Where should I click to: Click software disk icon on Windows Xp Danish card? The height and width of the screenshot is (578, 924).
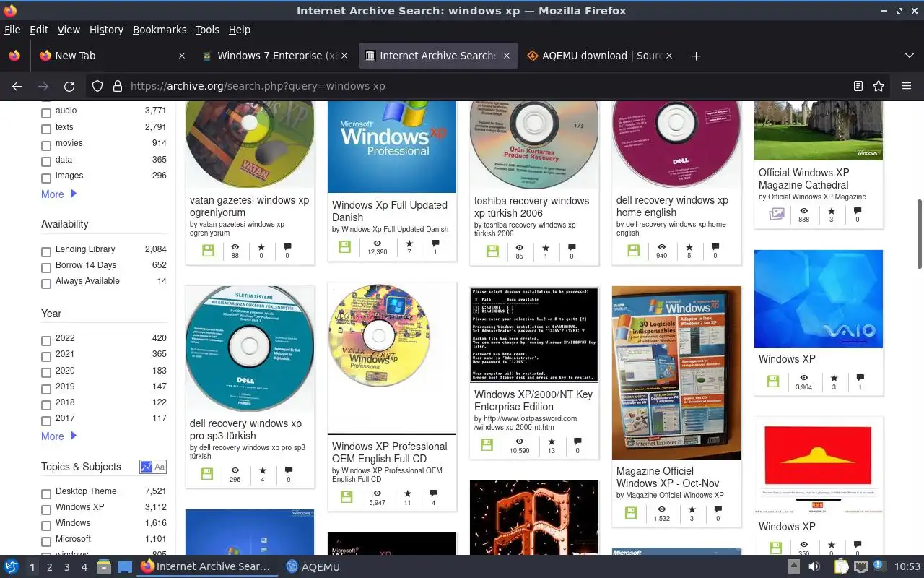click(344, 247)
